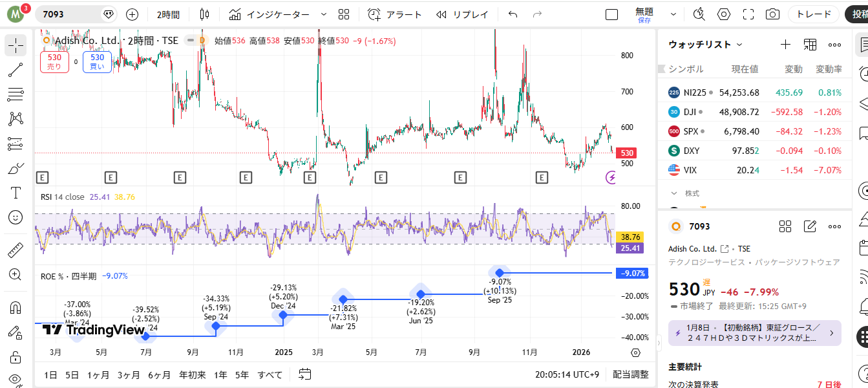This screenshot has height=388, width=868.
Task: Take a chart snapshot with camera icon
Action: [x=772, y=14]
